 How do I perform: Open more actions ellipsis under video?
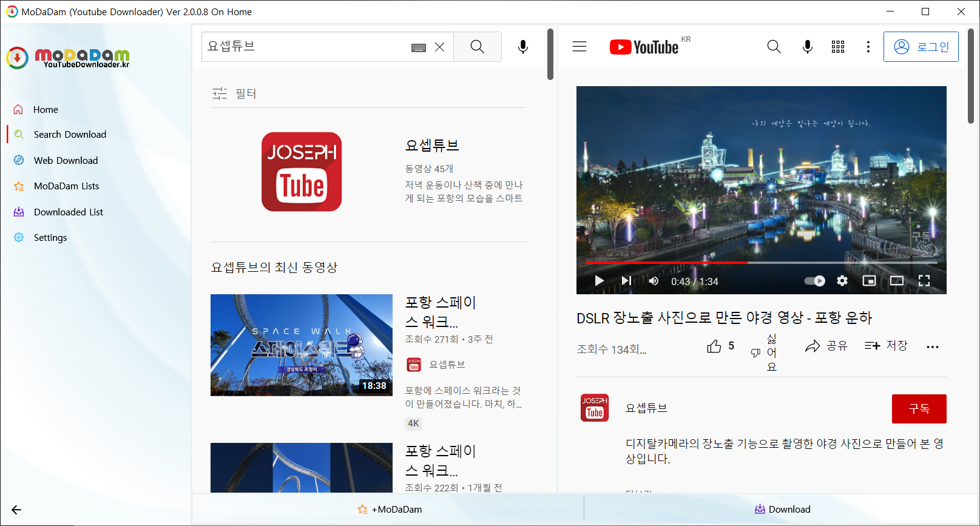pos(933,347)
